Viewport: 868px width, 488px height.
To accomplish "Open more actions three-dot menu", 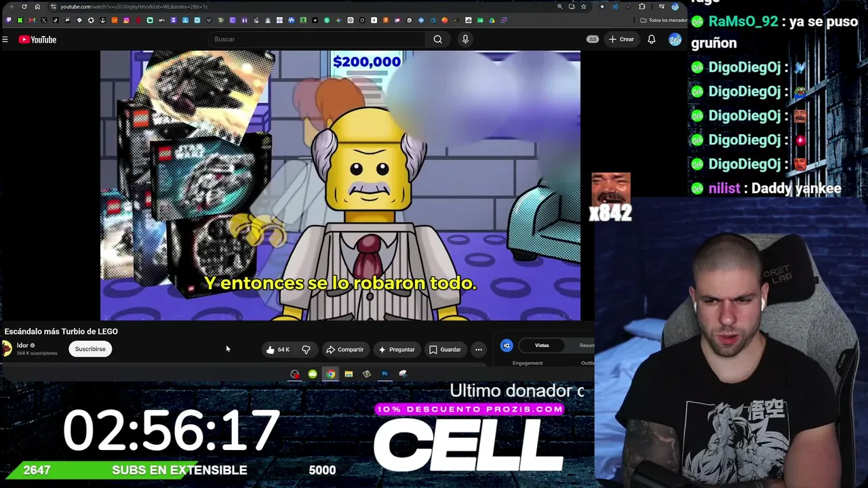I will 479,350.
